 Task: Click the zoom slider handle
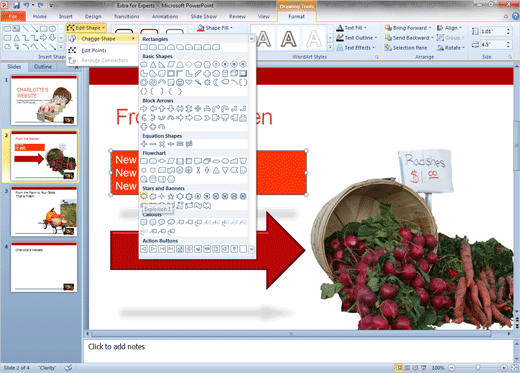coord(478,368)
